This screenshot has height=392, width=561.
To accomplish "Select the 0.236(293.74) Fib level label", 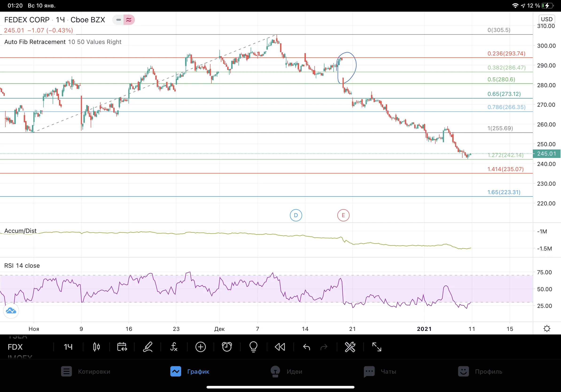I will click(x=506, y=54).
